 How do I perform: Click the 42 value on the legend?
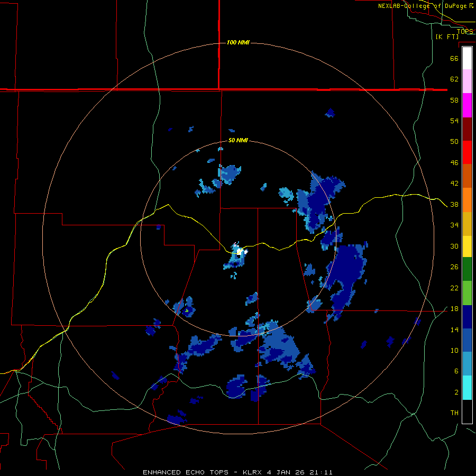click(454, 184)
